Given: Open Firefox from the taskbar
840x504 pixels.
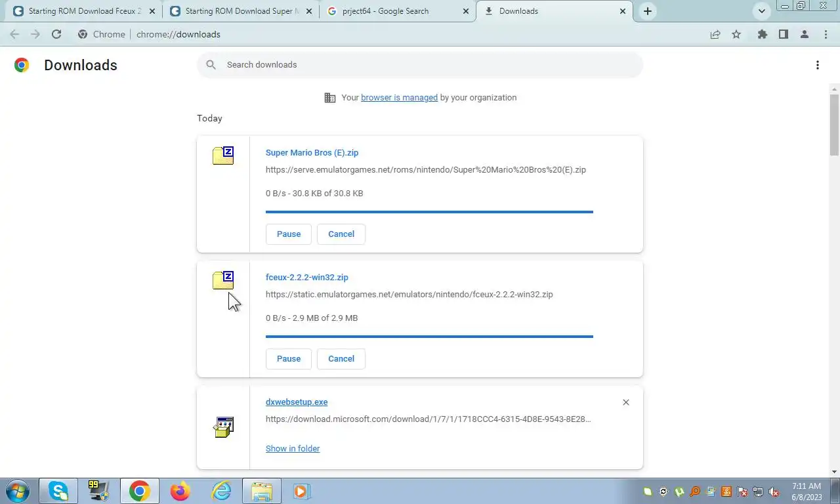Looking at the screenshot, I should 180,491.
